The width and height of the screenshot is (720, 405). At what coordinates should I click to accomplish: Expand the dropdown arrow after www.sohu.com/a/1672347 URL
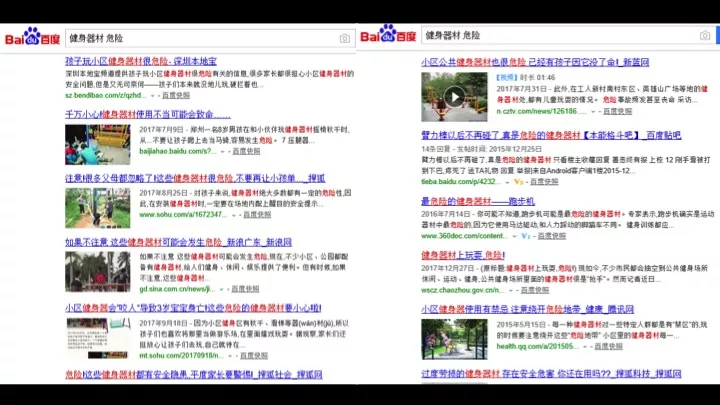[233, 215]
